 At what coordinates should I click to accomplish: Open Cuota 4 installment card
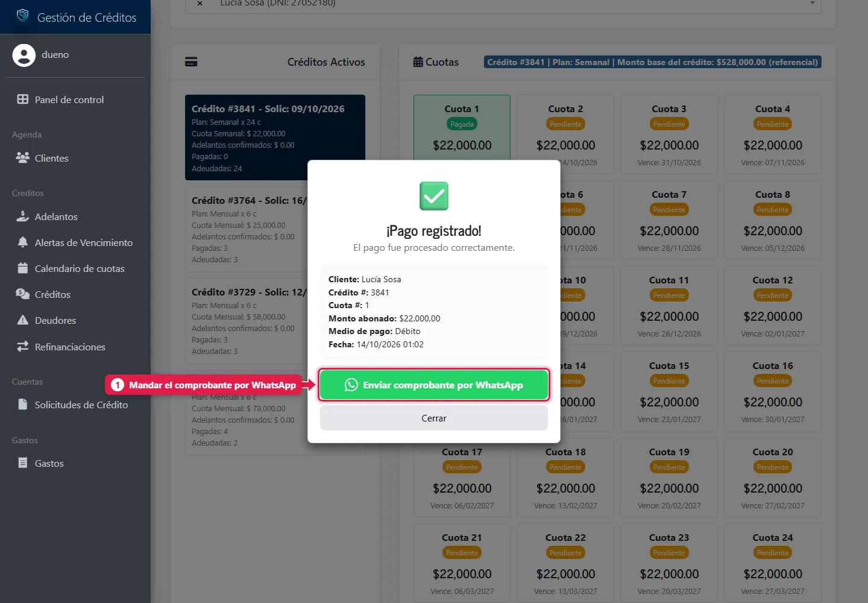[x=773, y=134]
